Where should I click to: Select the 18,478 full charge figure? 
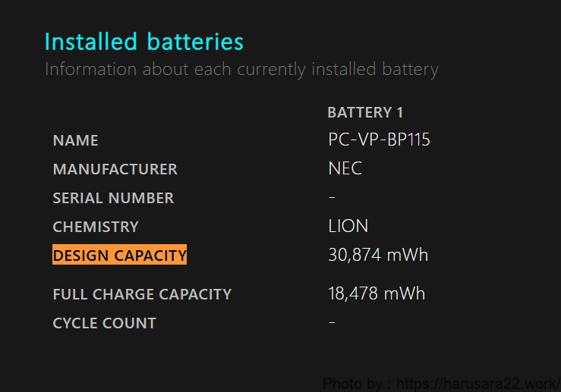[353, 293]
